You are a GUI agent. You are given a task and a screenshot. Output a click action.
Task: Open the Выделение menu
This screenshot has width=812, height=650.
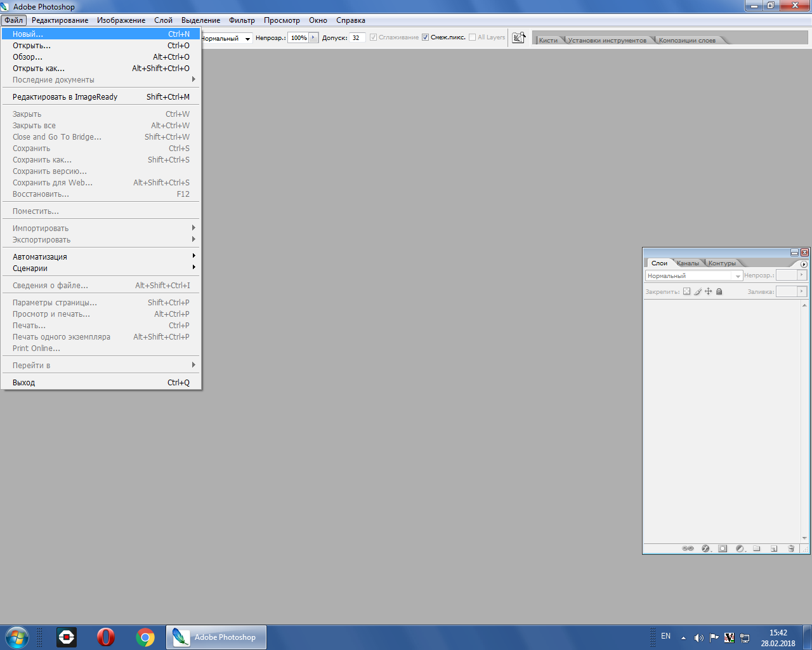pyautogui.click(x=200, y=20)
